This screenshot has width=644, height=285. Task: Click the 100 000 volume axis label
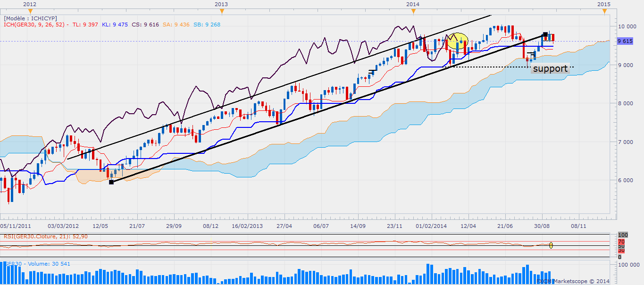click(628, 266)
